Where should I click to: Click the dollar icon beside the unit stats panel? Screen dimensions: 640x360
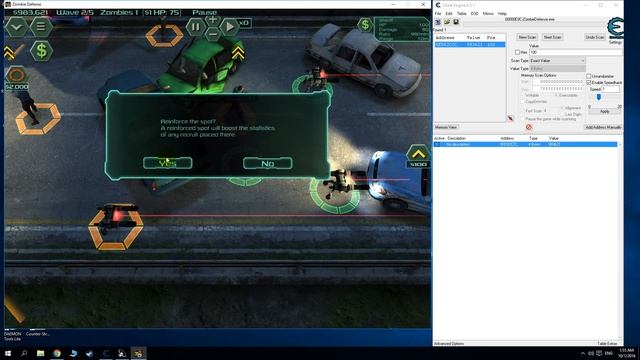[x=365, y=25]
